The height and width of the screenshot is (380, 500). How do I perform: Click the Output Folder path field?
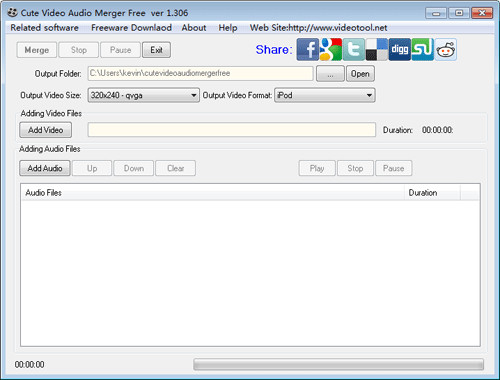(200, 73)
